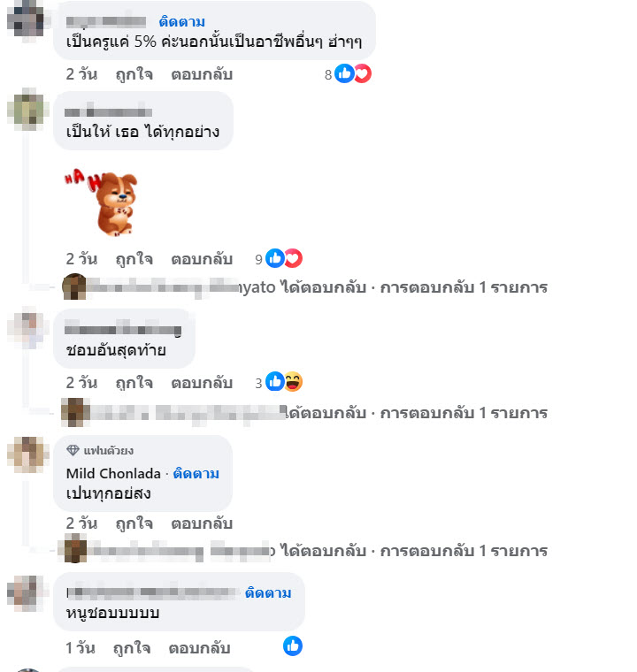Click ตอบกลับ under the 5% teacher comment
This screenshot has height=672, width=637.
(202, 74)
